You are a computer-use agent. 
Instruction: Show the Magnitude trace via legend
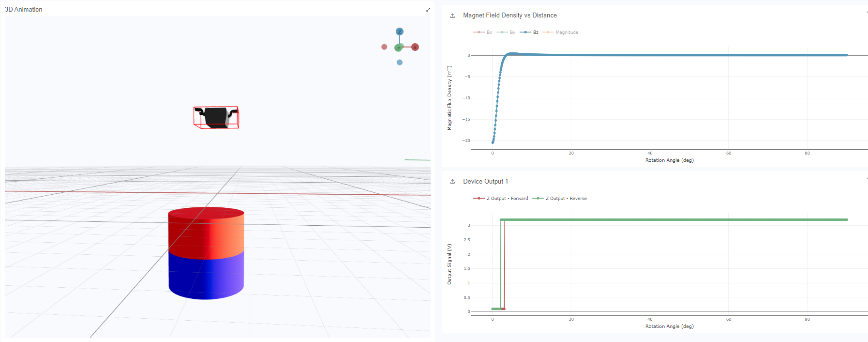[561, 32]
